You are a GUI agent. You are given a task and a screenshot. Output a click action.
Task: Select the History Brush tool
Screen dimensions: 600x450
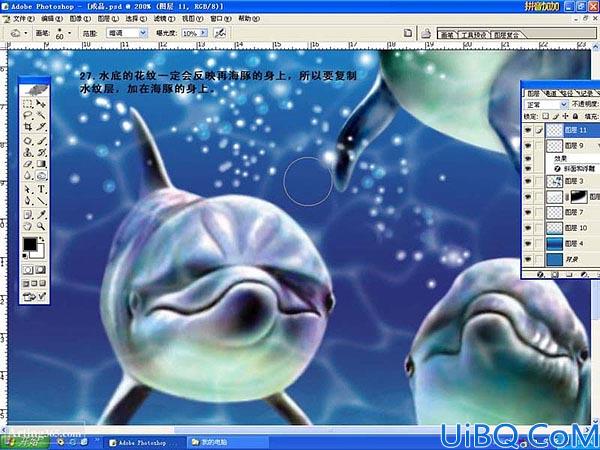(x=41, y=152)
